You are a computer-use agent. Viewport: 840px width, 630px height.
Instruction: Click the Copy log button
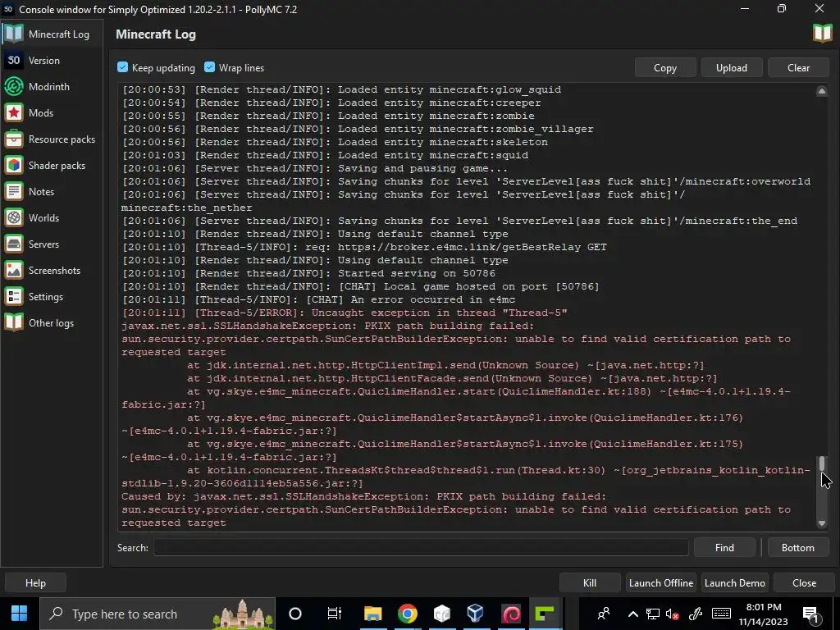coord(665,67)
